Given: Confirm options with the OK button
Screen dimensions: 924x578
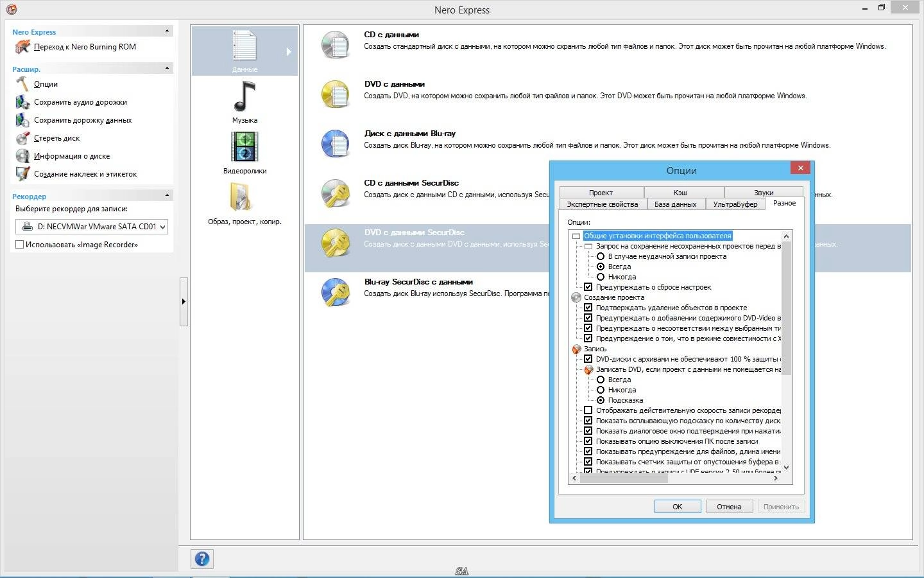Looking at the screenshot, I should coord(678,507).
